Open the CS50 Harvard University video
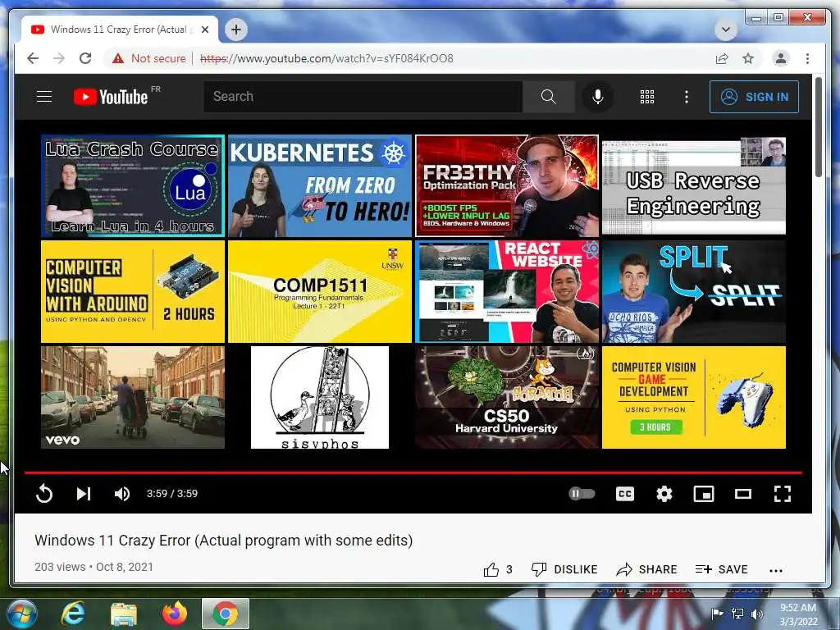The height and width of the screenshot is (630, 840). click(507, 397)
